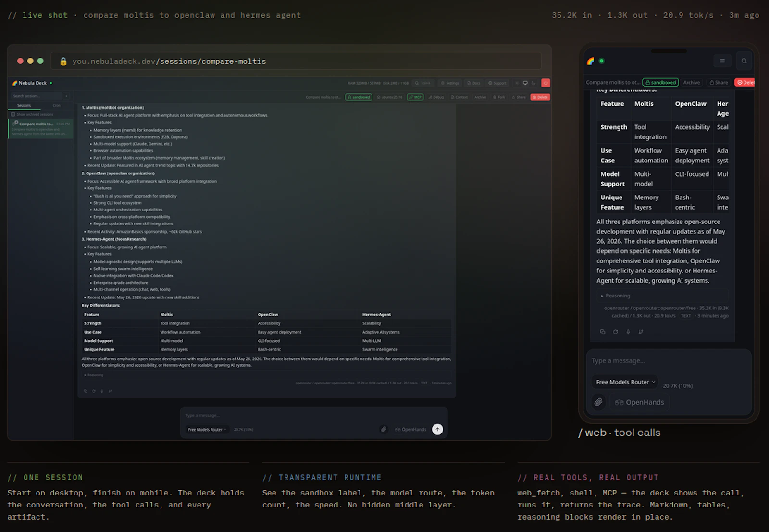Image resolution: width=769 pixels, height=532 pixels.
Task: Attach a file in the desktop composer
Action: coord(384,430)
